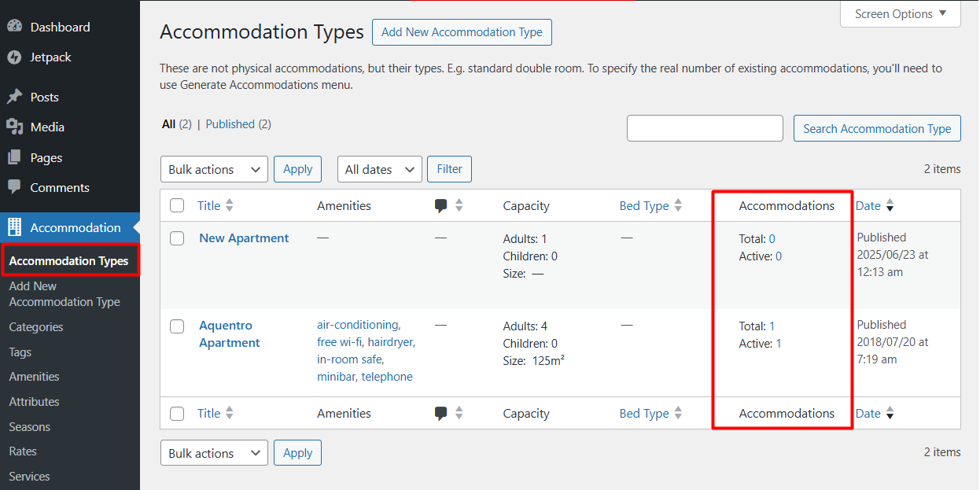Open the New Apartment title link
Viewport: 980px width, 490px height.
point(244,238)
